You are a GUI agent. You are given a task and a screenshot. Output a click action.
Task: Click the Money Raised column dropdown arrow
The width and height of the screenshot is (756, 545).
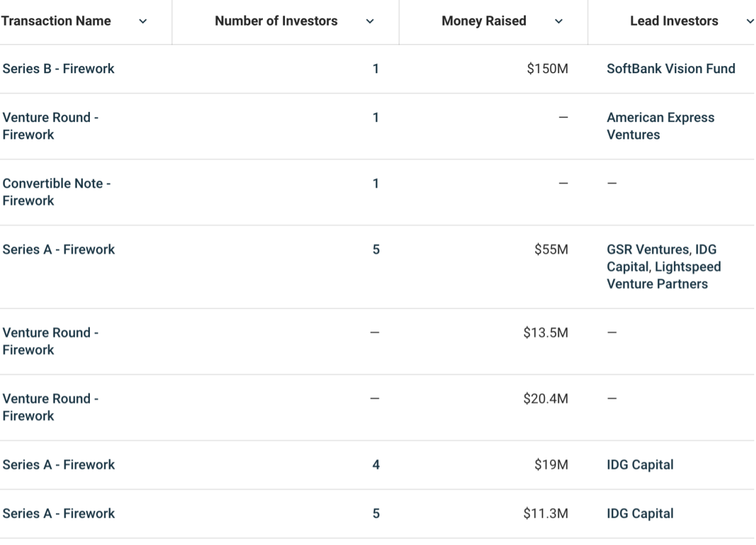click(x=558, y=22)
